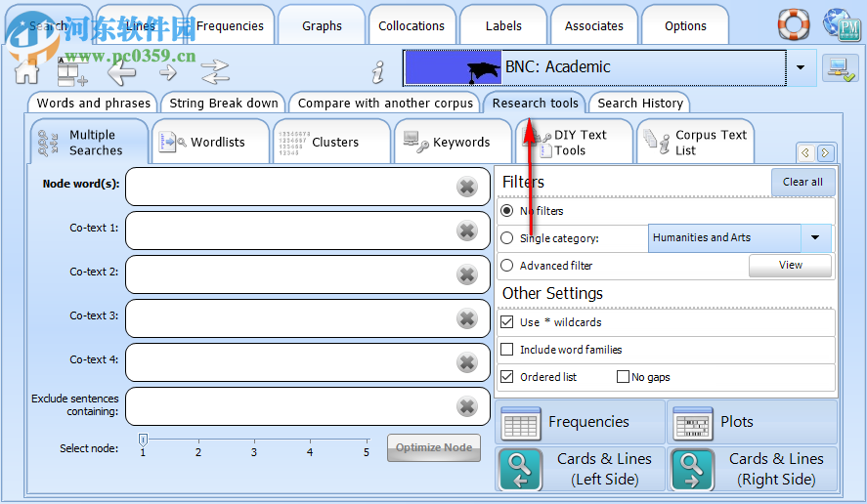Viewport: 867px width, 504px height.
Task: Click Cards & Lines right side magnifier icon
Action: pyautogui.click(x=692, y=470)
